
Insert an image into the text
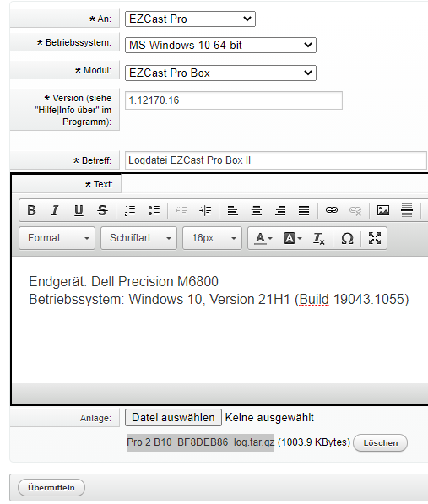pos(383,210)
